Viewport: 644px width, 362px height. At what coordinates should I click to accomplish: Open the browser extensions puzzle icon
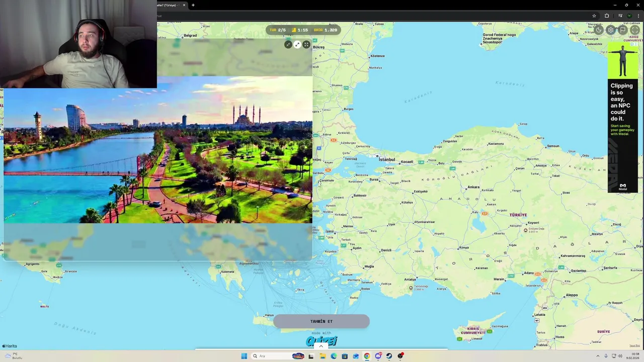tap(607, 16)
